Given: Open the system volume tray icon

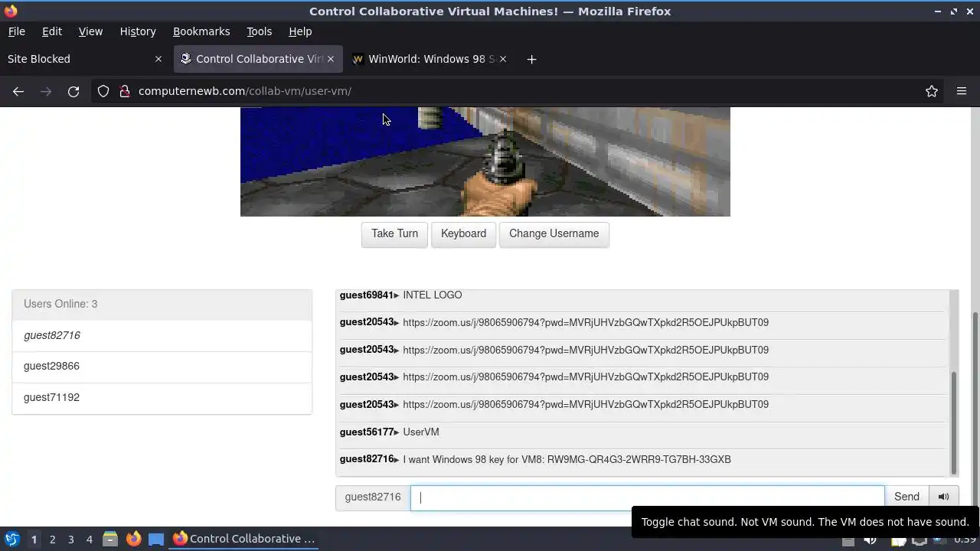Looking at the screenshot, I should click(870, 540).
